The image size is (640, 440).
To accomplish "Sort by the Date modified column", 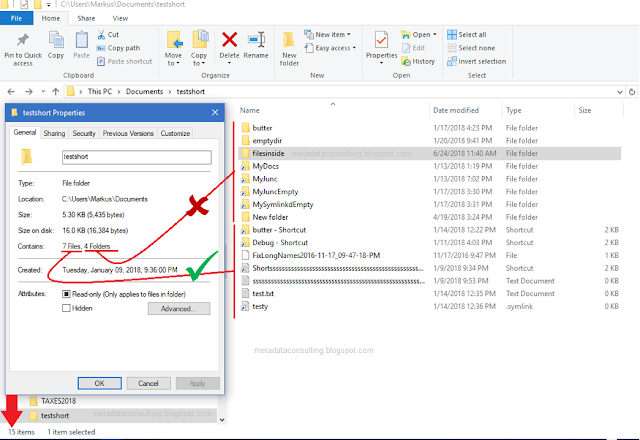I will click(456, 110).
